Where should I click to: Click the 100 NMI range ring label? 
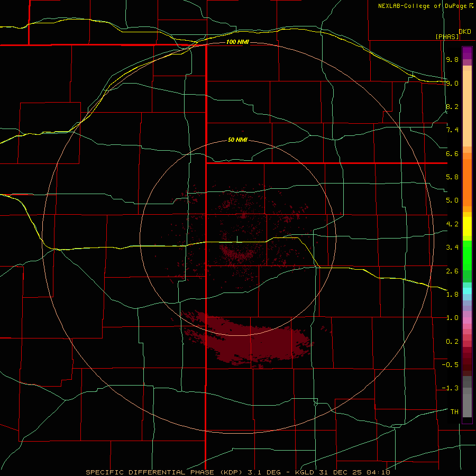point(237,42)
